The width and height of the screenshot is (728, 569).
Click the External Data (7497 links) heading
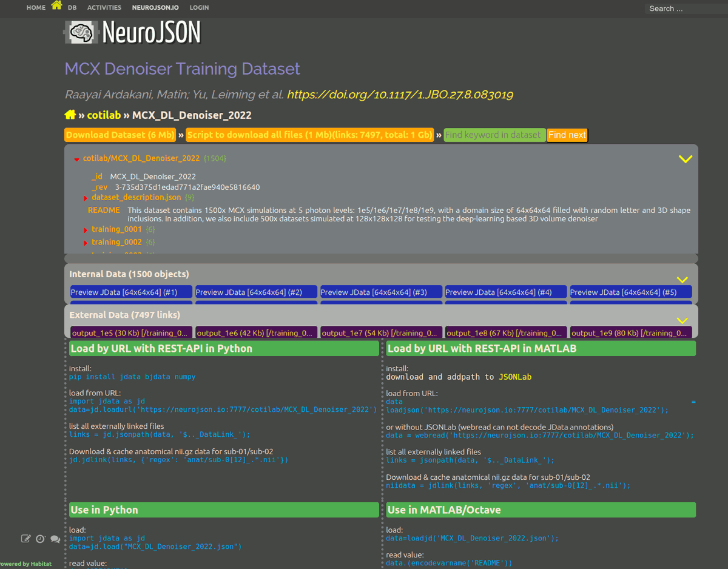point(125,315)
